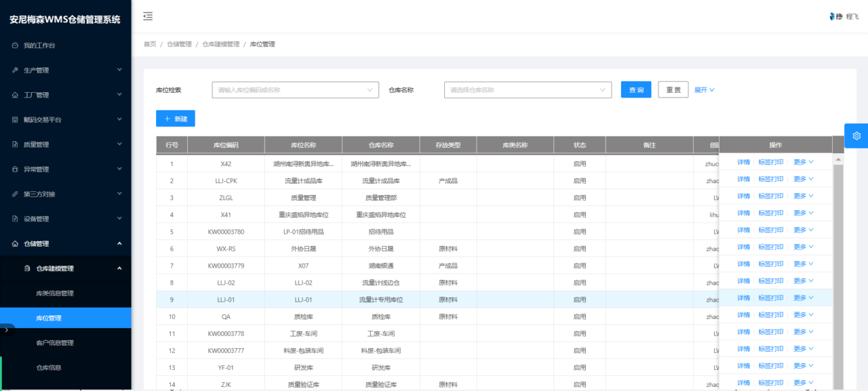Expand more filters via 展开
Viewport: 868px width, 391px height.
(x=705, y=89)
